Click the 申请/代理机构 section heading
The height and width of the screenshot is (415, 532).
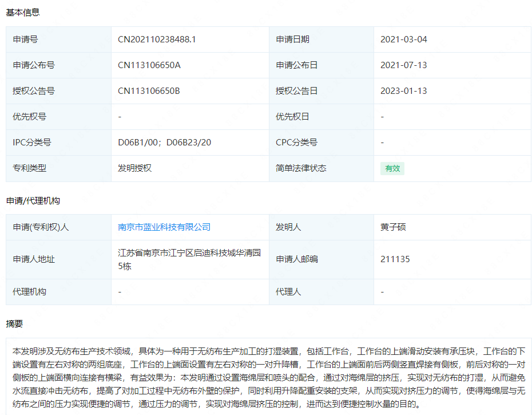33,201
